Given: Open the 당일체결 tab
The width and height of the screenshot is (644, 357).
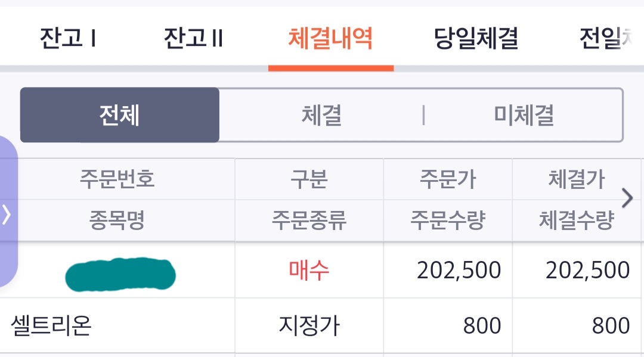Looking at the screenshot, I should point(476,38).
